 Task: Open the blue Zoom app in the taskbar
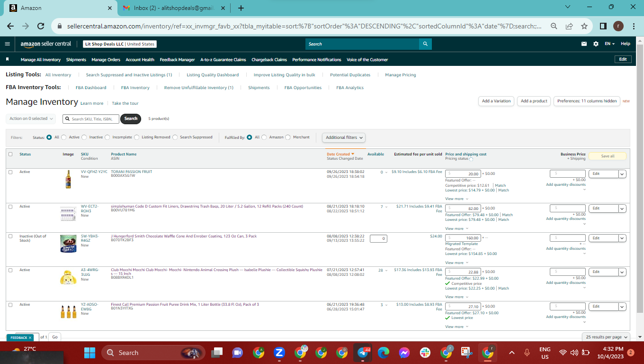[279, 353]
